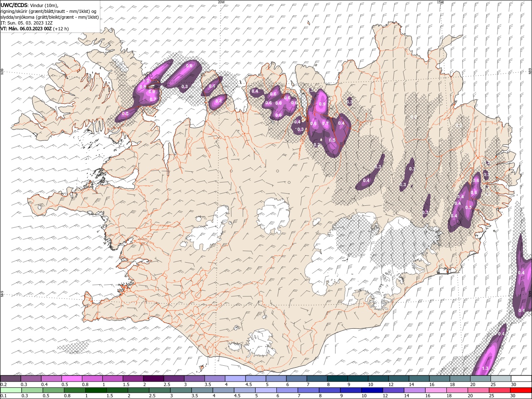This screenshot has height=399, width=532.
Task: Click the 0.8 green swatch in the lower legend row
Action: (74, 390)
